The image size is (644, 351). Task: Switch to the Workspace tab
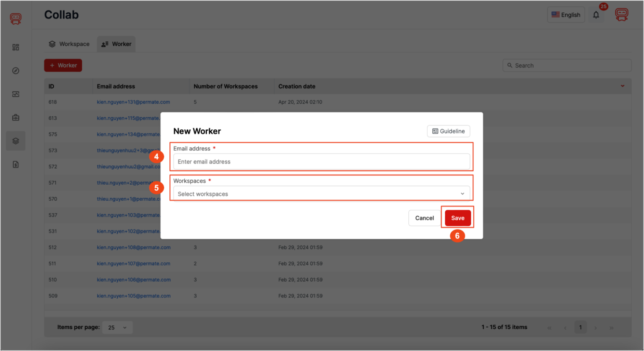69,44
